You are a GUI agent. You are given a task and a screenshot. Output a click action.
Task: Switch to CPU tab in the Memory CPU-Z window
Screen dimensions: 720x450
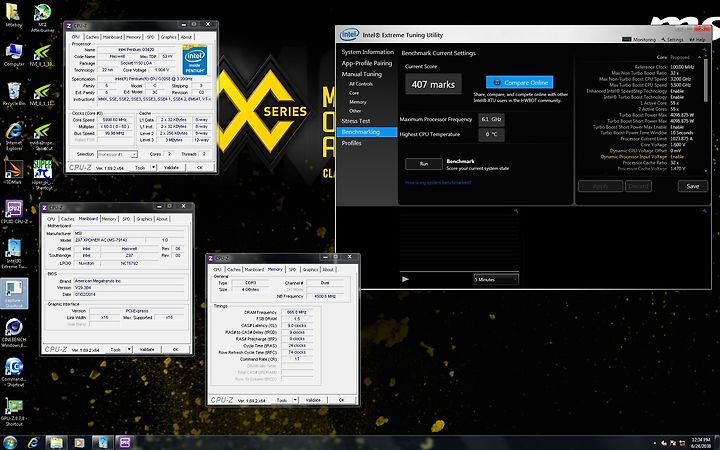[x=217, y=270]
